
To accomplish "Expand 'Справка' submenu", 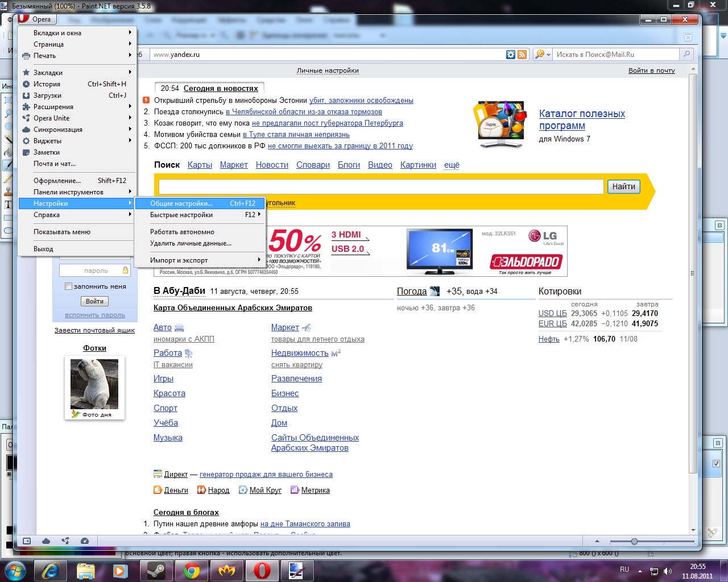I will click(77, 215).
